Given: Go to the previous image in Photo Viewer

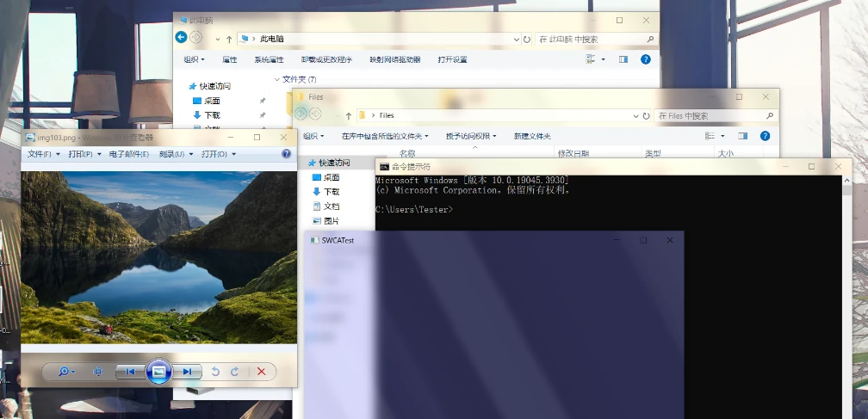Looking at the screenshot, I should click(129, 372).
